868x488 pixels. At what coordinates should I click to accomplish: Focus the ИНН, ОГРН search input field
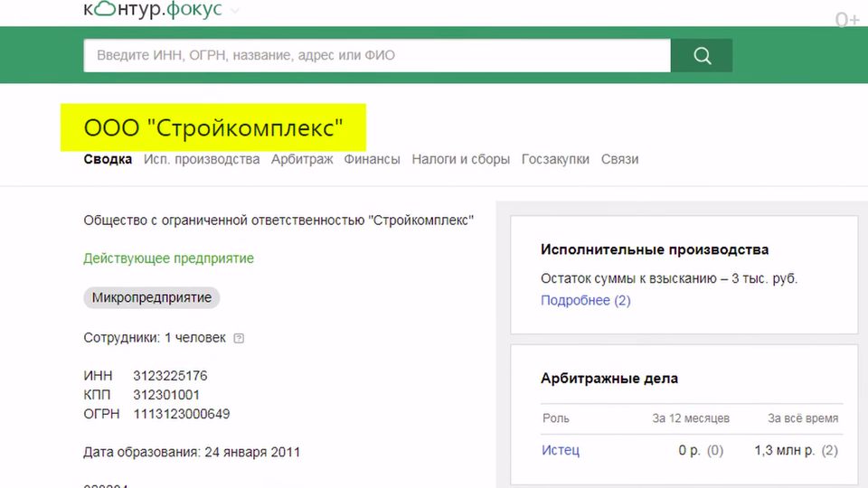[377, 56]
